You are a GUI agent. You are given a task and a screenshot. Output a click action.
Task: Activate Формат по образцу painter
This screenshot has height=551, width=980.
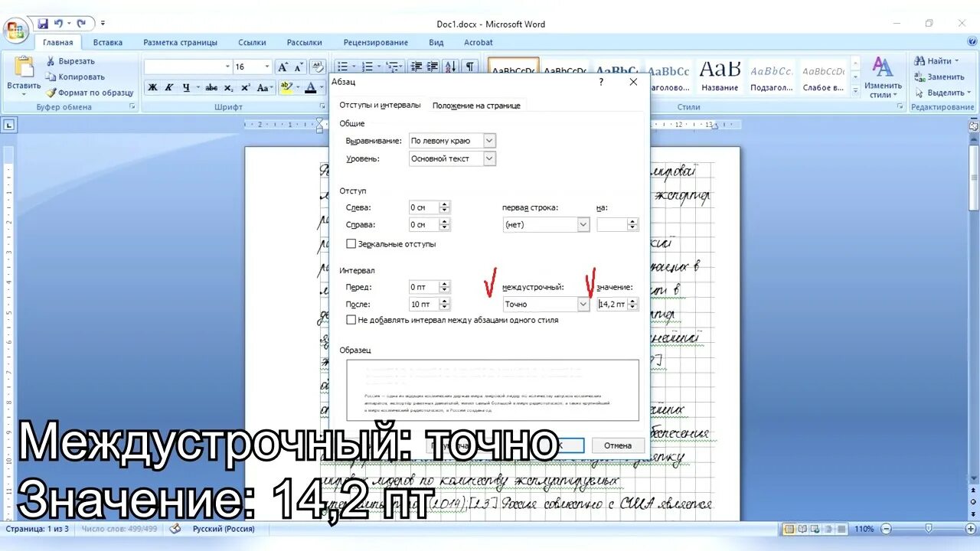click(x=89, y=93)
